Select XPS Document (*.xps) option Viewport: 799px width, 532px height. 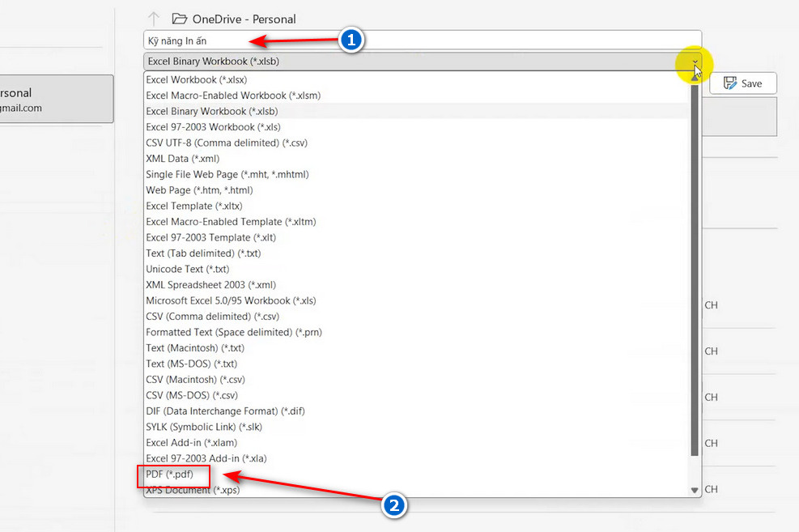coord(192,490)
